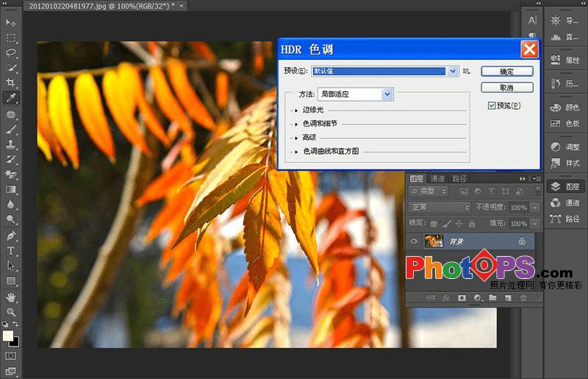Select the Horizontal Type tool
The image size is (588, 379).
tap(11, 250)
